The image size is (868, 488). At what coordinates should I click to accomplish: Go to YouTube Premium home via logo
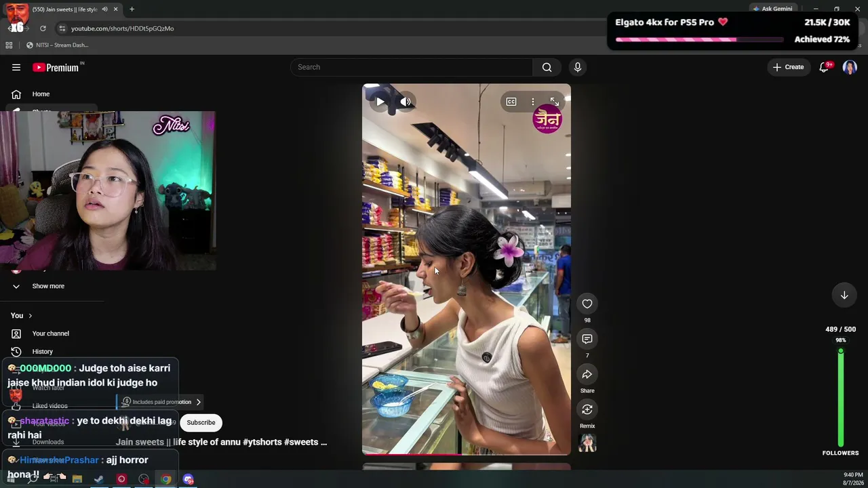56,67
